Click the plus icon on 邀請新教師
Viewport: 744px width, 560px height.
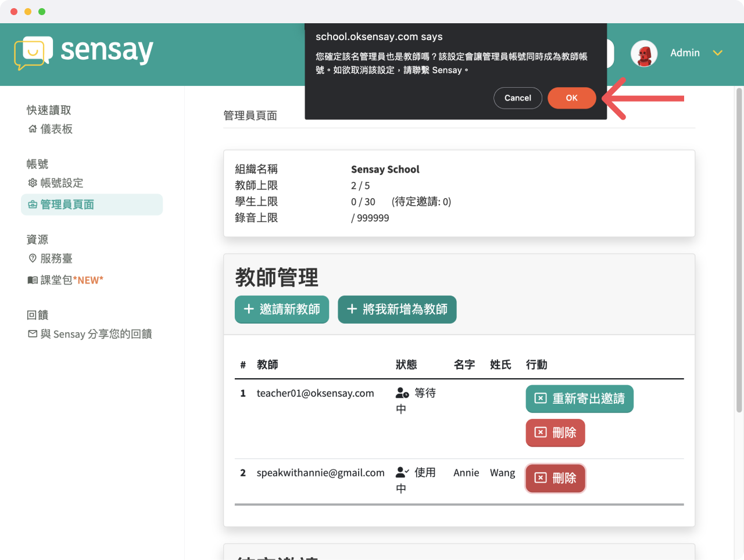tap(249, 309)
